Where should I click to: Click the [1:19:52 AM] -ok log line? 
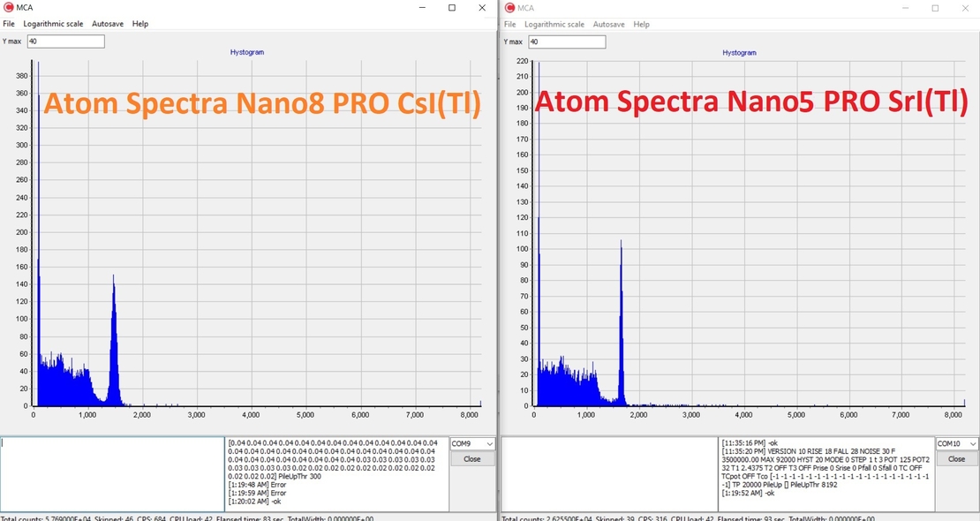(748, 493)
